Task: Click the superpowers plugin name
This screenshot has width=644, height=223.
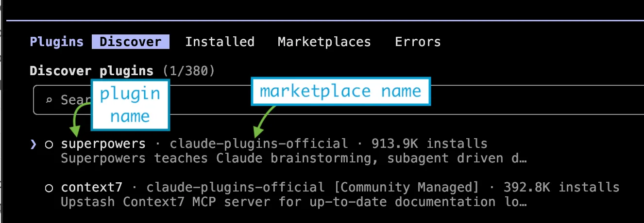Action: [x=103, y=144]
